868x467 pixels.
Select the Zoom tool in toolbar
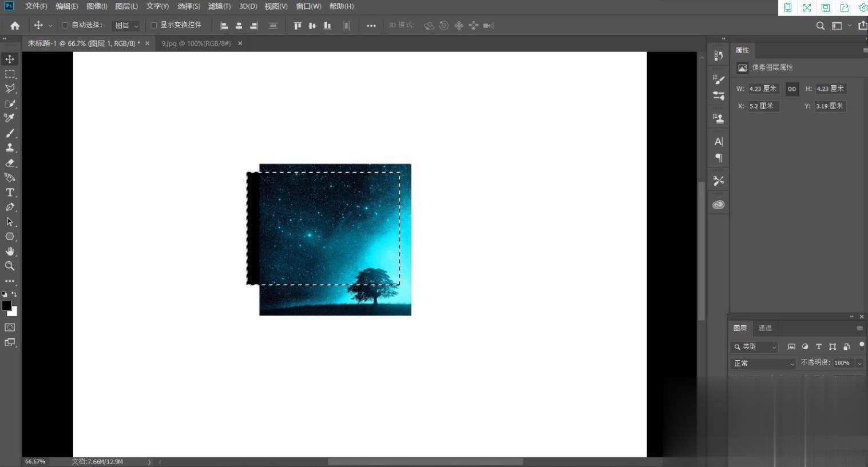[10, 266]
